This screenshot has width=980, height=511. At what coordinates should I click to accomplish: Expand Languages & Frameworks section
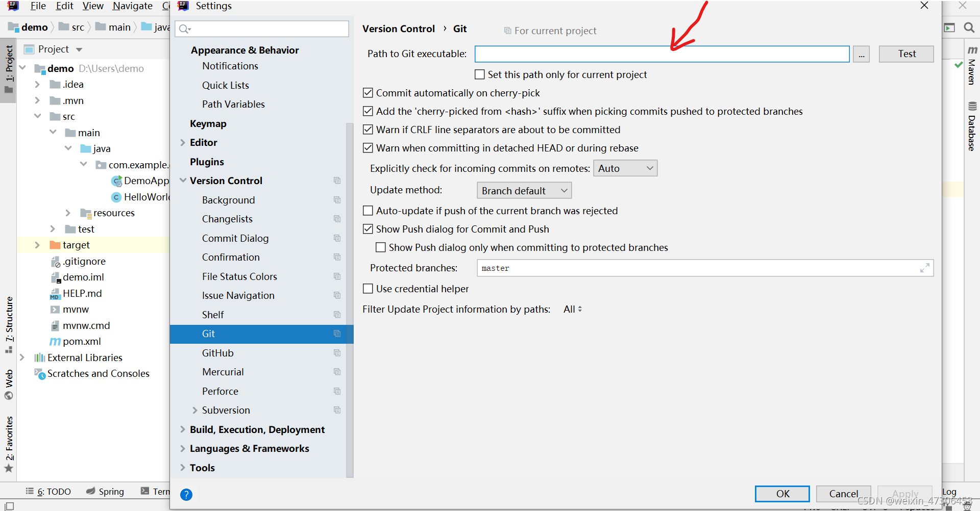point(183,448)
